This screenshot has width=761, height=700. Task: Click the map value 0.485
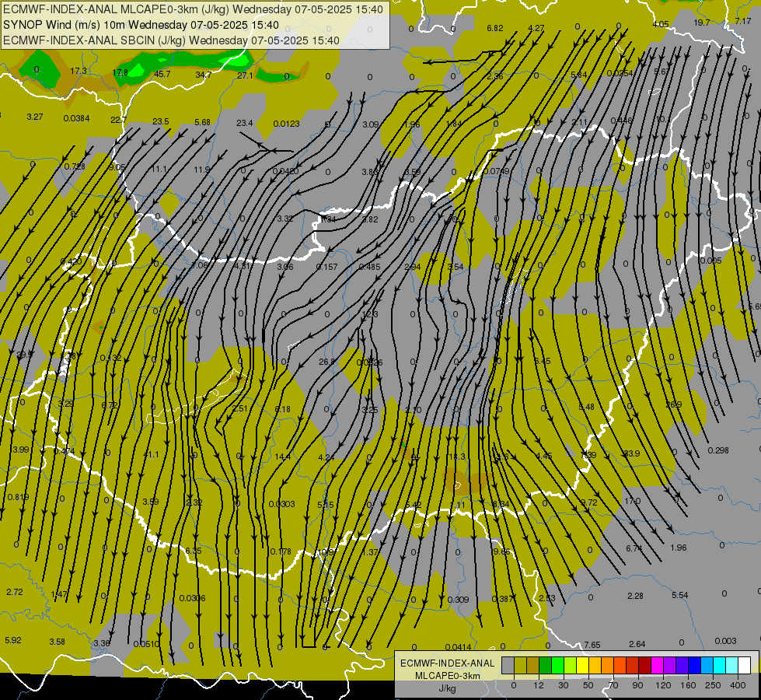tap(369, 267)
